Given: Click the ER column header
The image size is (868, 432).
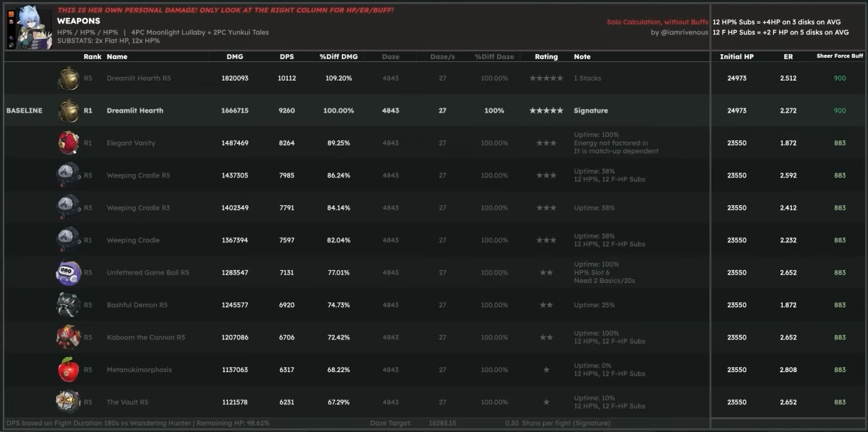Looking at the screenshot, I should tap(788, 56).
